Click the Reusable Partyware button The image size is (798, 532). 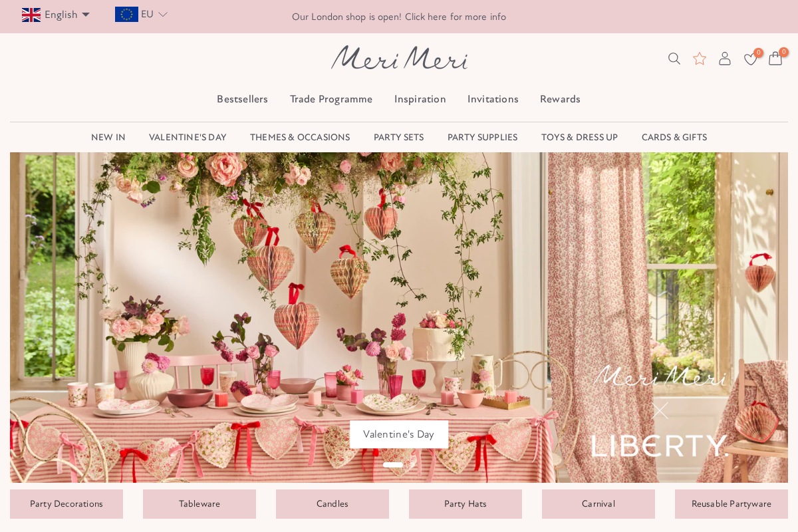tap(731, 503)
